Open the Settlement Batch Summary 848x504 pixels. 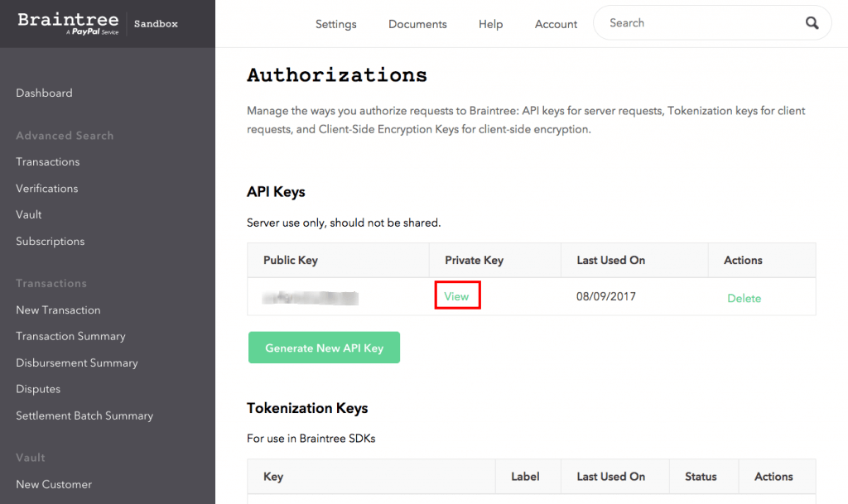click(x=84, y=415)
